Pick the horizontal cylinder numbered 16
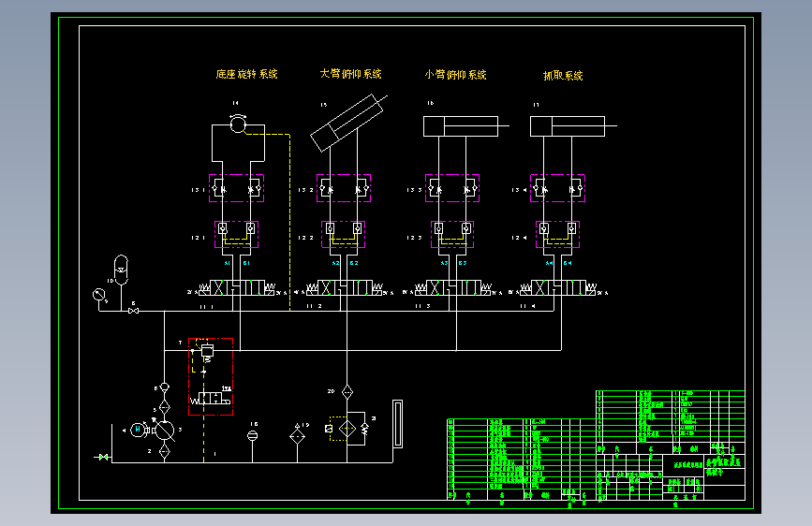The width and height of the screenshot is (812, 526). (466, 126)
